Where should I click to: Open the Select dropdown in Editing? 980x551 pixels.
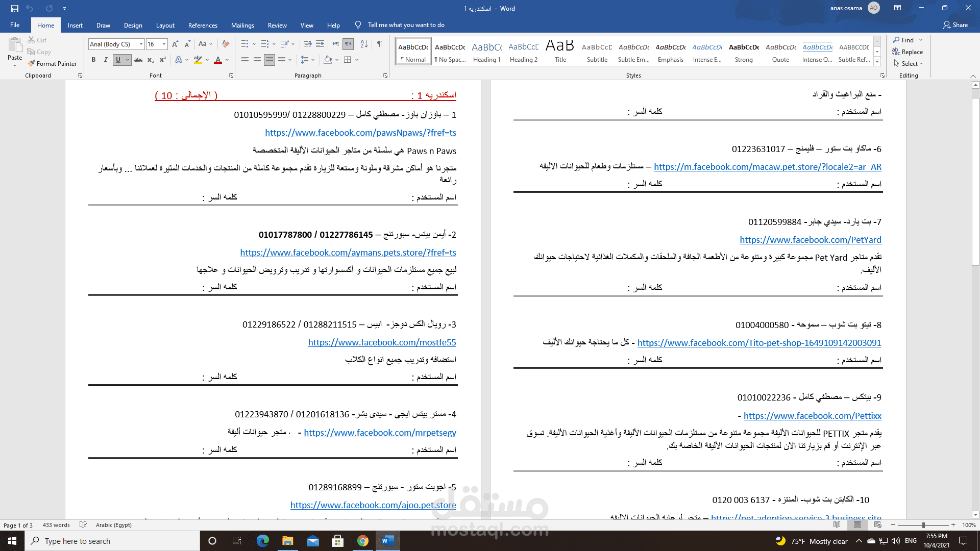pyautogui.click(x=909, y=64)
